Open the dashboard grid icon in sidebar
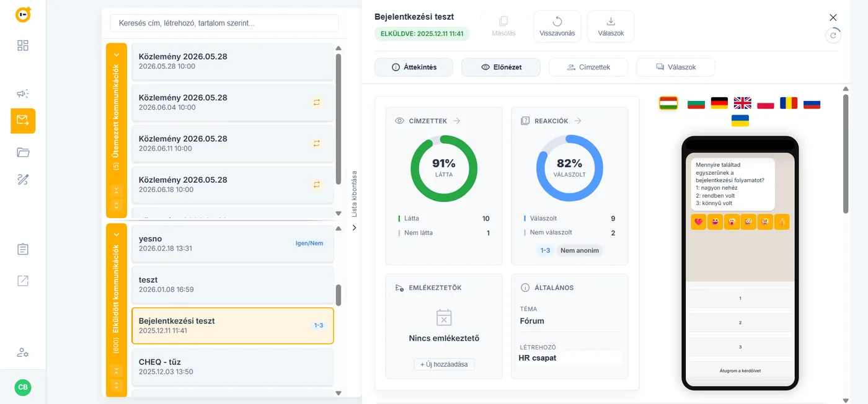Screen dimensions: 868x404 pos(23,45)
